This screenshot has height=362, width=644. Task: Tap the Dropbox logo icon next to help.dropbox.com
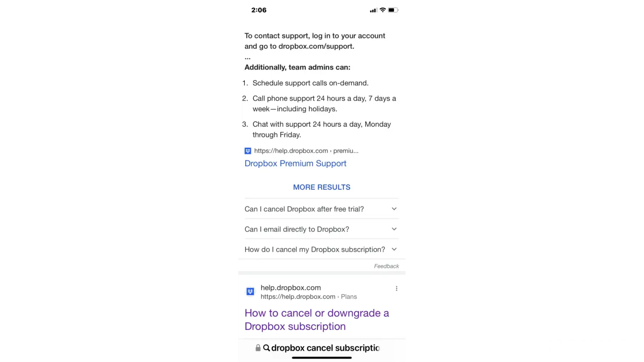(250, 291)
